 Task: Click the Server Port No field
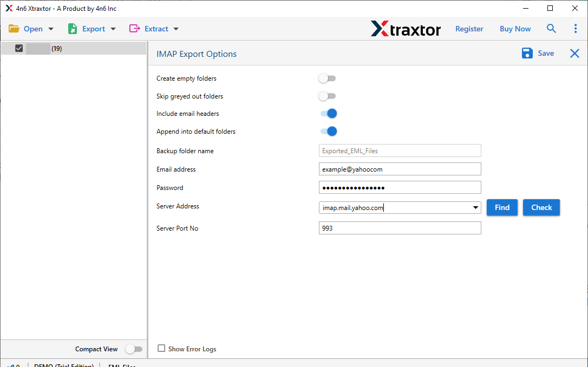400,228
